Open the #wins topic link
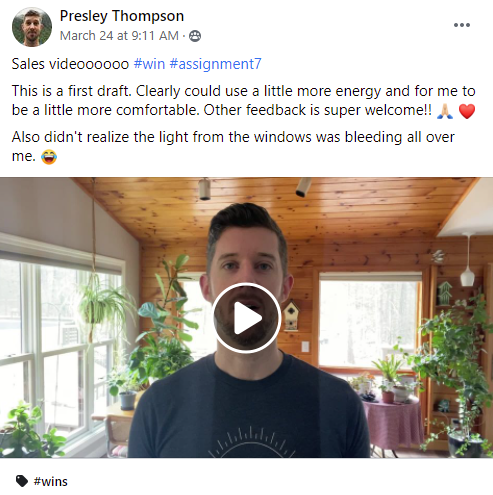The height and width of the screenshot is (495, 493). (x=51, y=481)
